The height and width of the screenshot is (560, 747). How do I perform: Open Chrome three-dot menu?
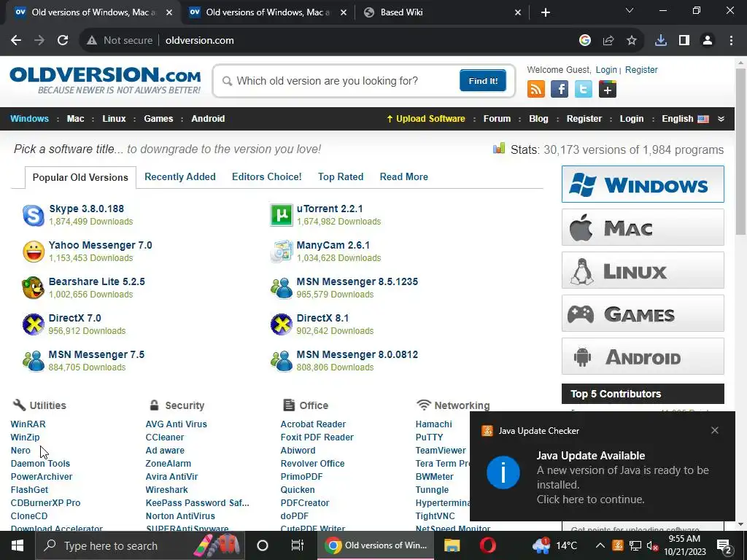(x=731, y=41)
